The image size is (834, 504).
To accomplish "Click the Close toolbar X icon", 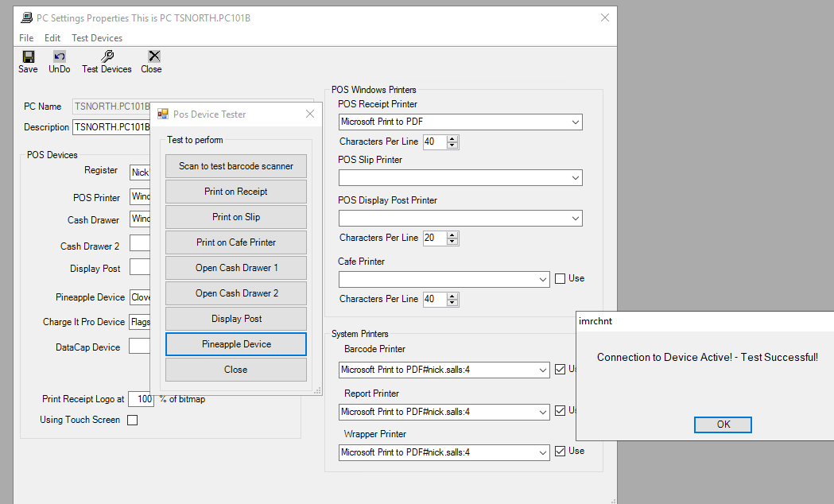I will pos(154,56).
